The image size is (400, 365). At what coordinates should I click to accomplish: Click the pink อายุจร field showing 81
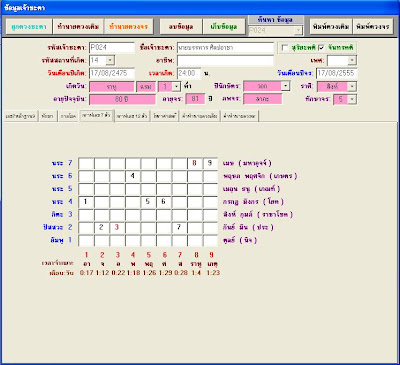pyautogui.click(x=195, y=99)
